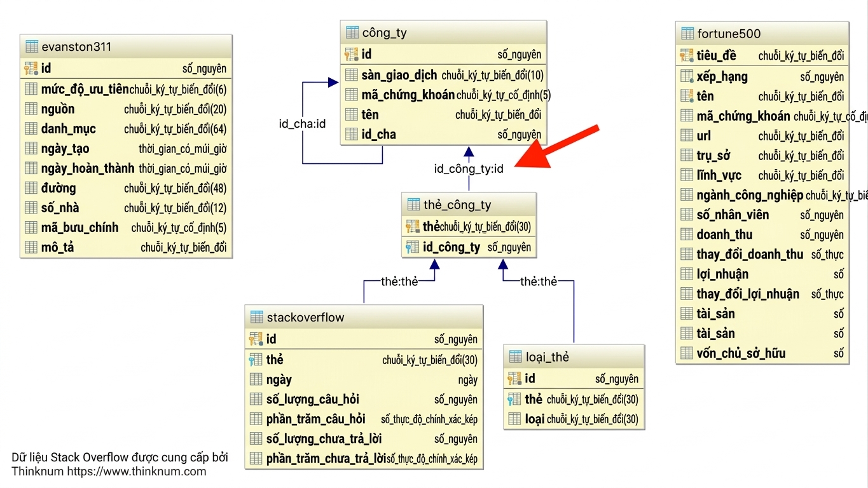This screenshot has width=868, height=488.
Task: Select the loại_thẻ table title
Action: (548, 357)
